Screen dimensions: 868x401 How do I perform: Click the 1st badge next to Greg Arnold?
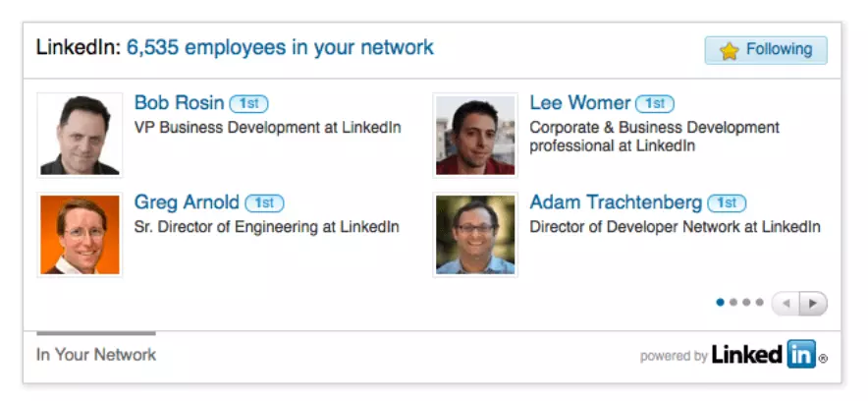pyautogui.click(x=264, y=203)
